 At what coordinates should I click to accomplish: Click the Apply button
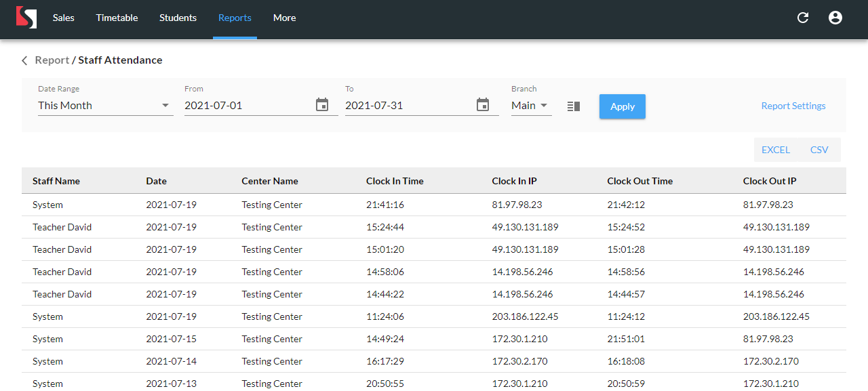623,106
